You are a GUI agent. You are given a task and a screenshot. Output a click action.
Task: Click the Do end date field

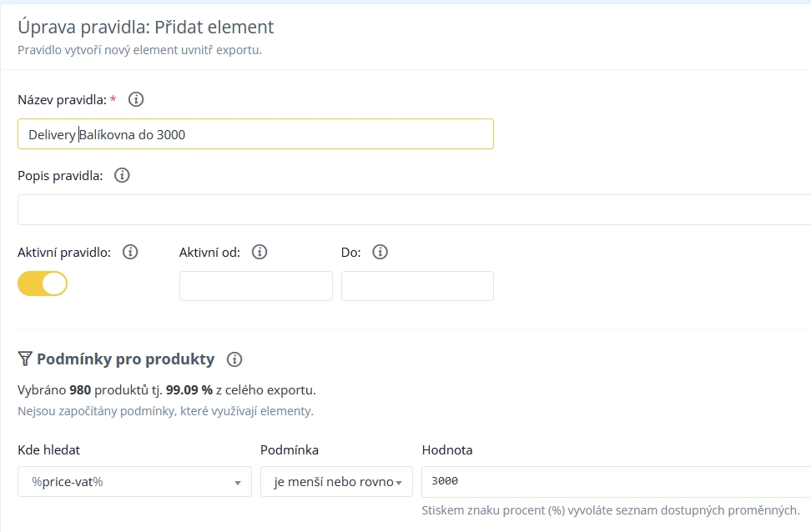click(x=417, y=286)
